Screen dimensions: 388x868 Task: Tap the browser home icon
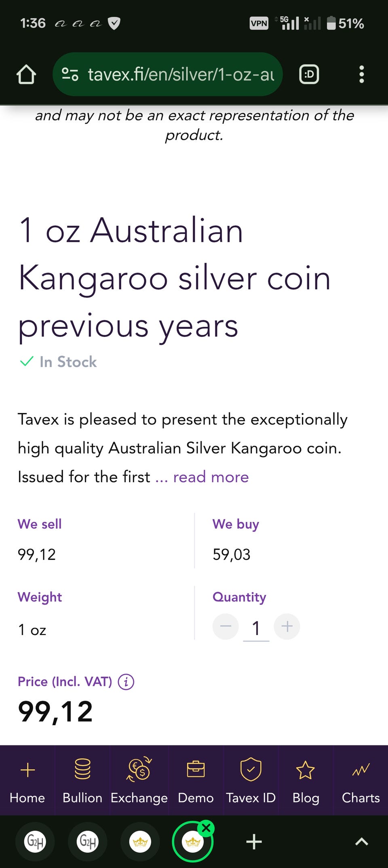pyautogui.click(x=26, y=74)
